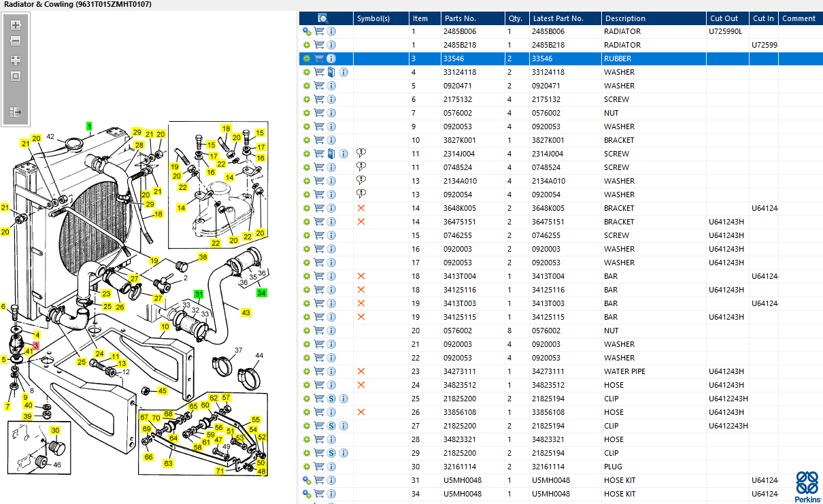
Task: Click the four-squares view icon in diagram toolbar
Action: (16, 61)
